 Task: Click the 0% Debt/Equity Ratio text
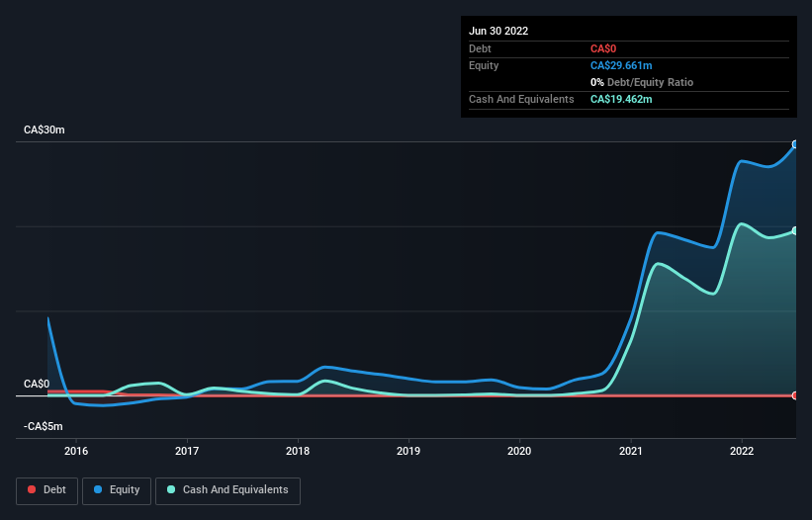642,82
